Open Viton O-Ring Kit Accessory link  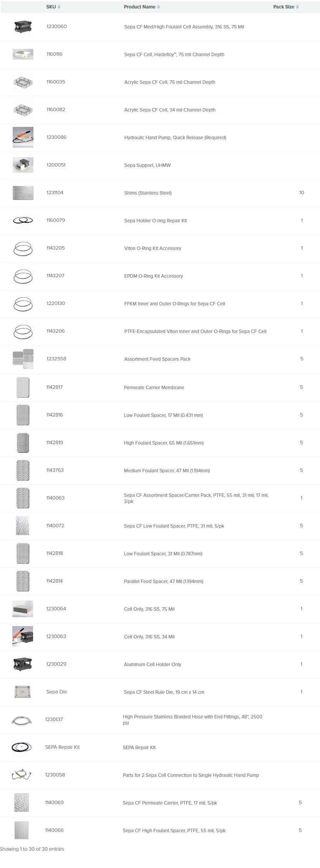point(153,248)
